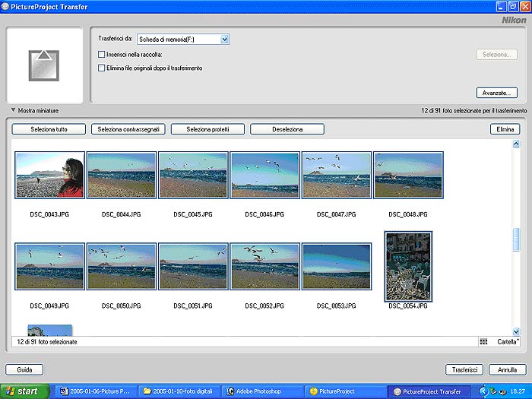Screen dimensions: 532x399
Task: Select thumbnail DSC_0044.JPG
Action: [122, 175]
